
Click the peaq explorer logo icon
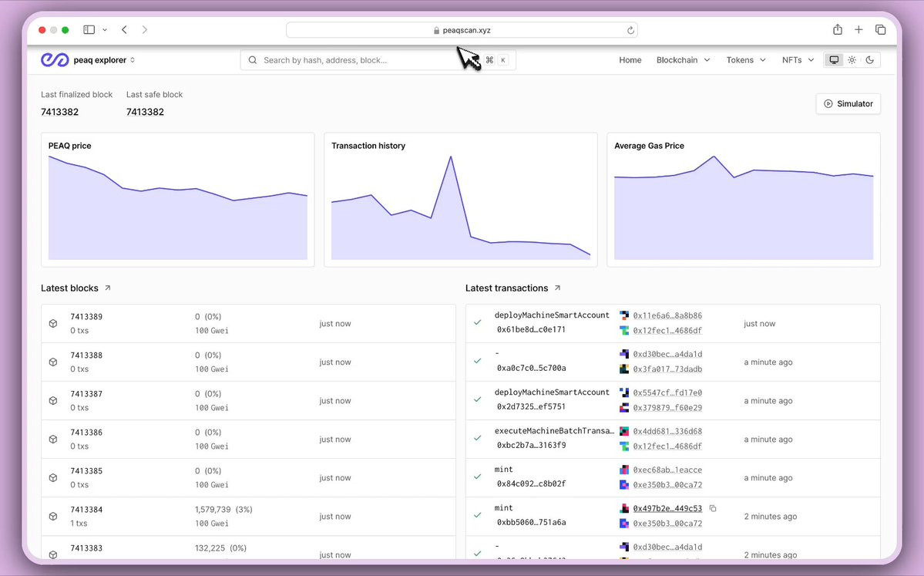point(55,59)
